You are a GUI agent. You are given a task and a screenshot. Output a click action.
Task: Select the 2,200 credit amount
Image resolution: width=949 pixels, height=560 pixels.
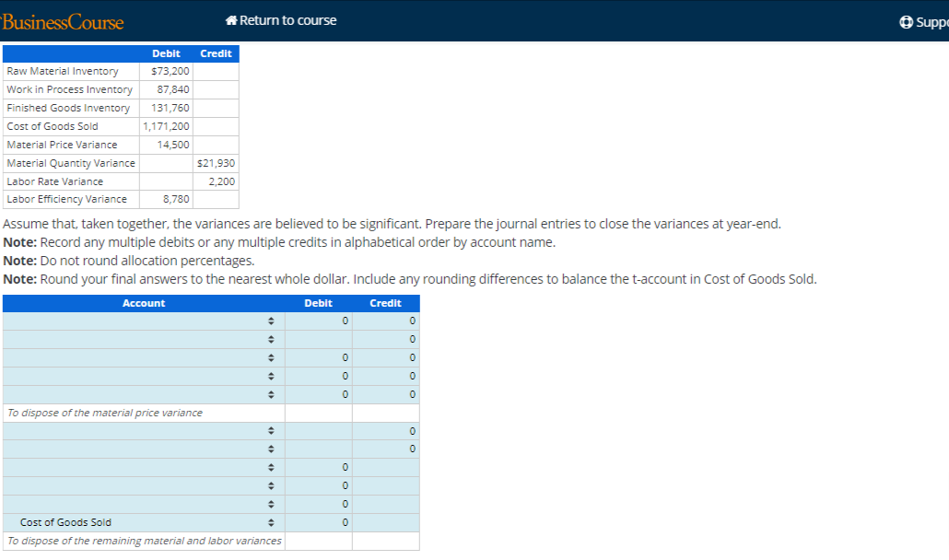point(221,181)
